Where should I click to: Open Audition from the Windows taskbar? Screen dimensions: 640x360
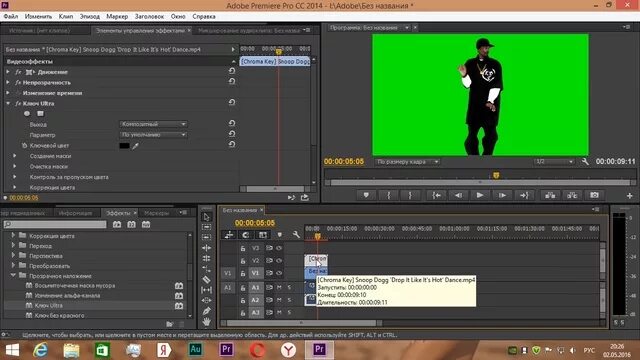195,350
